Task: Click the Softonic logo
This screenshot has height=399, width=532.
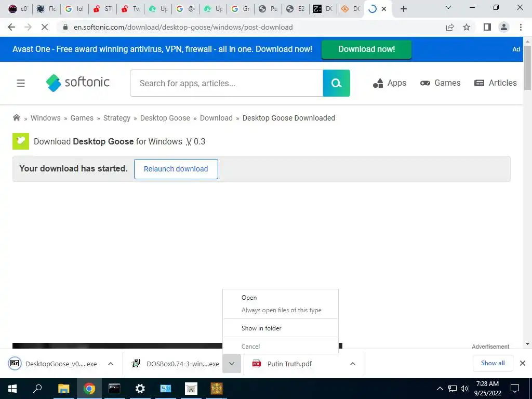Action: tap(78, 83)
